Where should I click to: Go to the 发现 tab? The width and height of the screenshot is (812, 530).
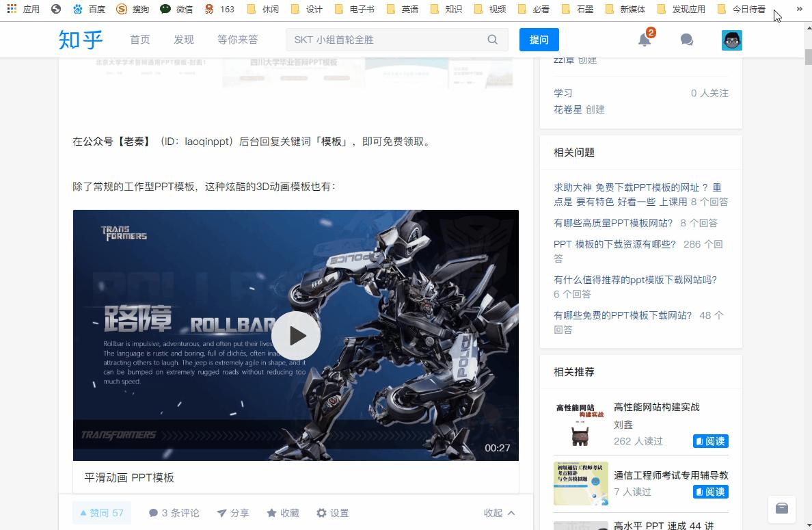pyautogui.click(x=183, y=40)
